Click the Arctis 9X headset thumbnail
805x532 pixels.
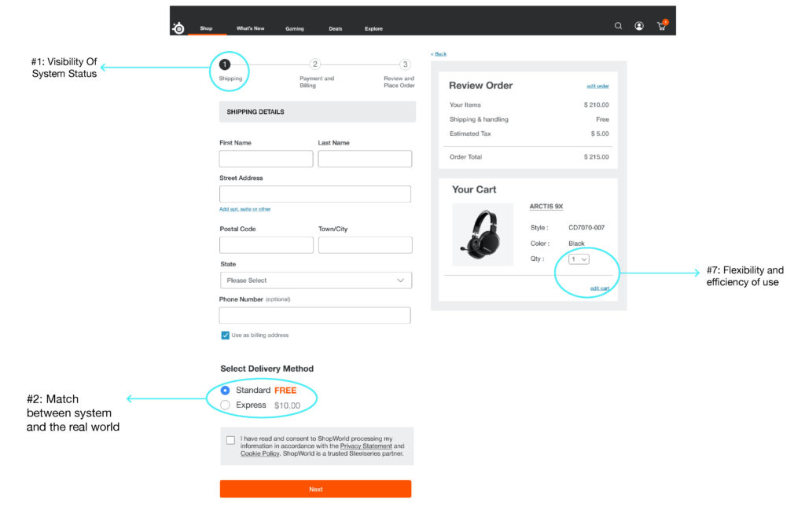tap(483, 234)
